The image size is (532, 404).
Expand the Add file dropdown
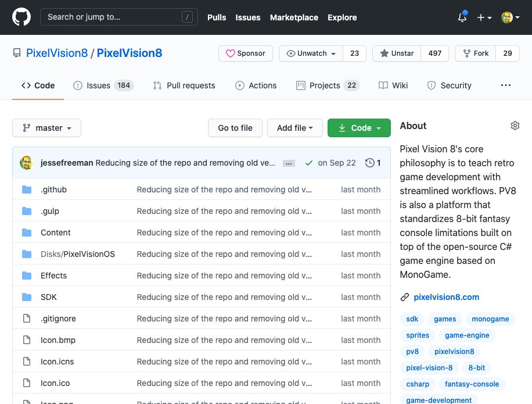pos(295,128)
